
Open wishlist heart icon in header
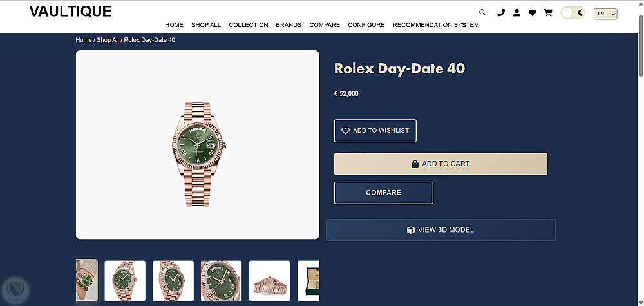point(532,12)
